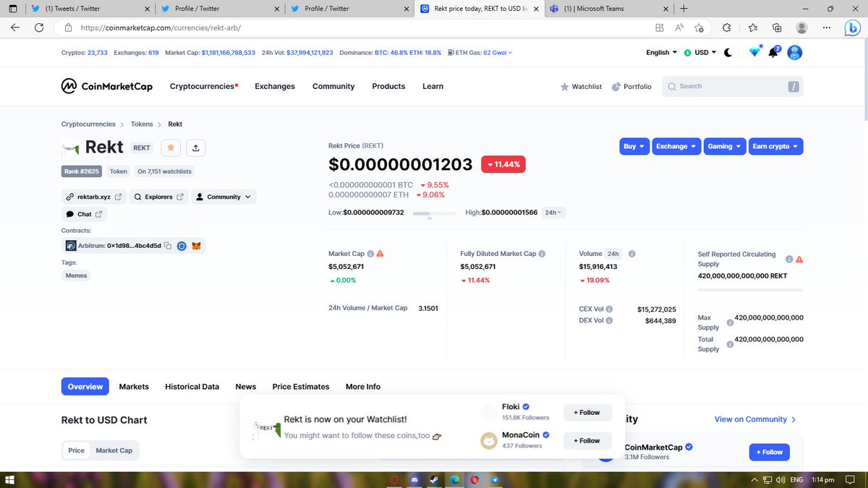Screen dimensions: 868x488
Task: Copy the Arbitrum contract address
Action: 167,246
